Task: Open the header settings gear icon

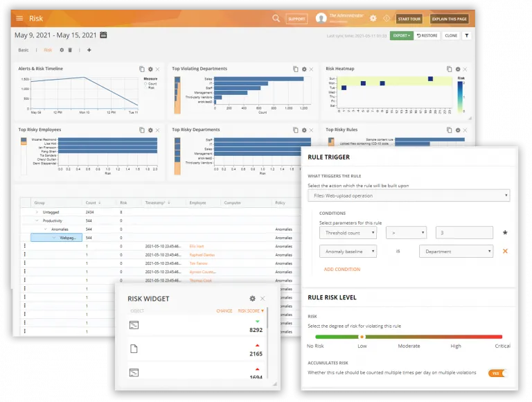Action: click(373, 18)
